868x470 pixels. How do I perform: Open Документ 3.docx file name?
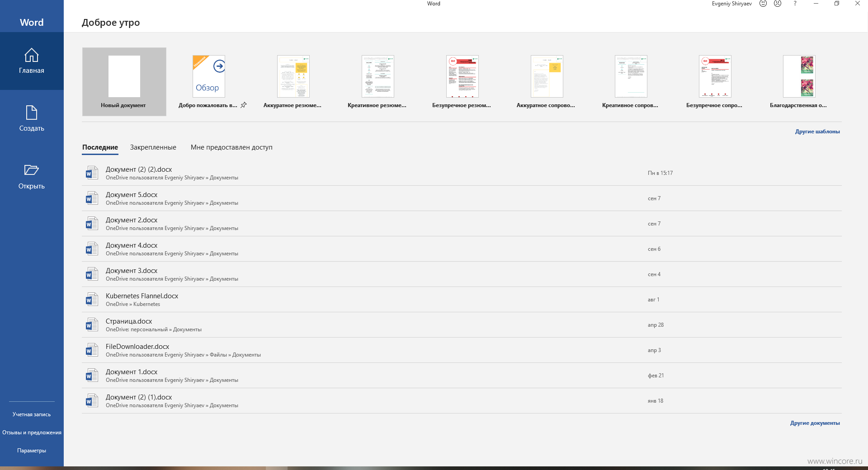[x=132, y=271]
